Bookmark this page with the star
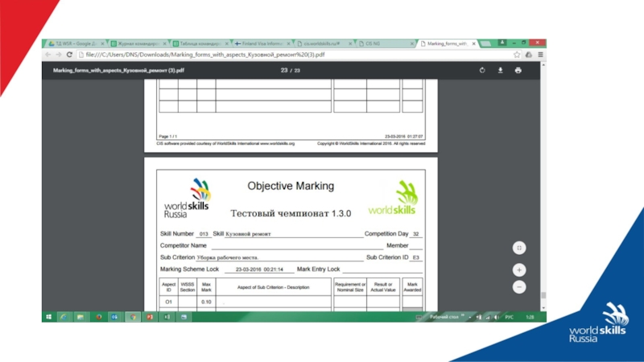644x362 pixels. coord(517,55)
